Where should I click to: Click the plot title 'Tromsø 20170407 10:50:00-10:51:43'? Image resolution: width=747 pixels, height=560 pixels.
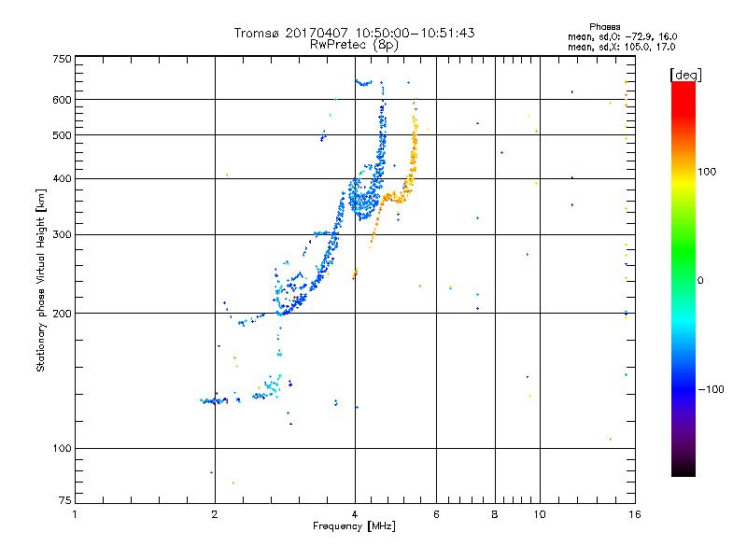pos(354,33)
